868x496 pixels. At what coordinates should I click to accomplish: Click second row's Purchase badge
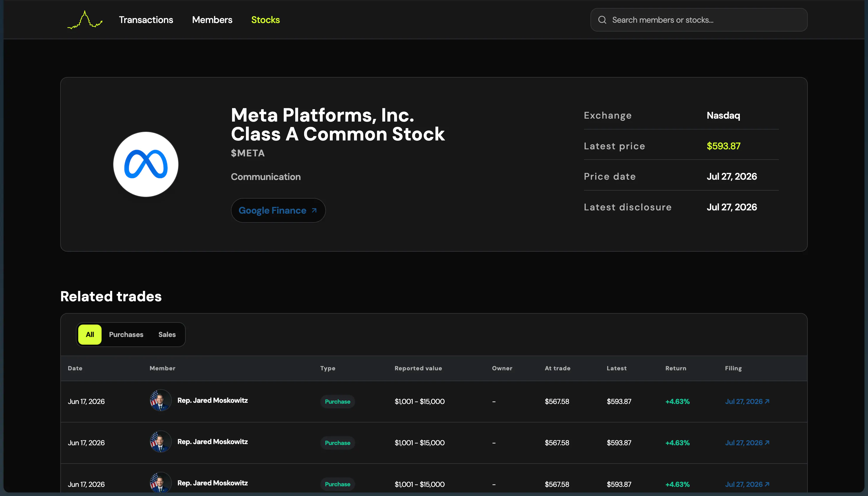(337, 443)
